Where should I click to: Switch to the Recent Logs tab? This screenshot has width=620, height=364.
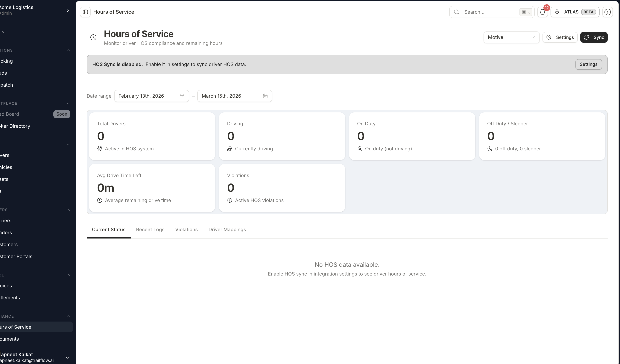[150, 230]
